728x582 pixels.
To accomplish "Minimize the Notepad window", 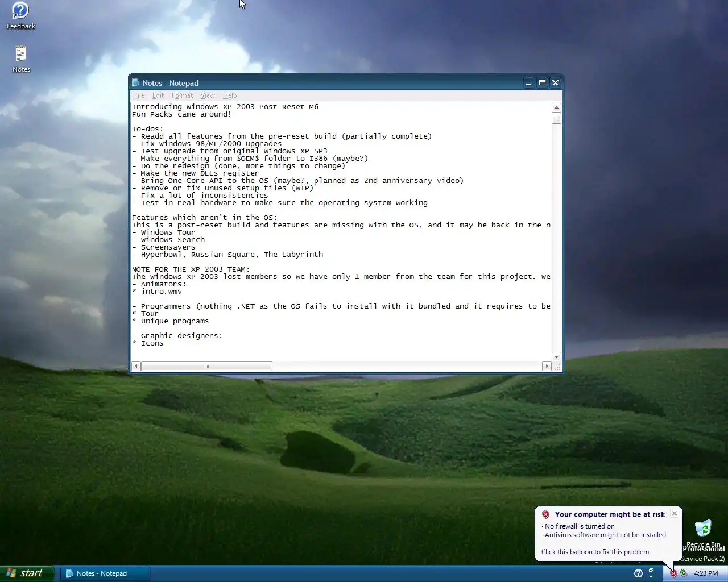I will coord(528,83).
